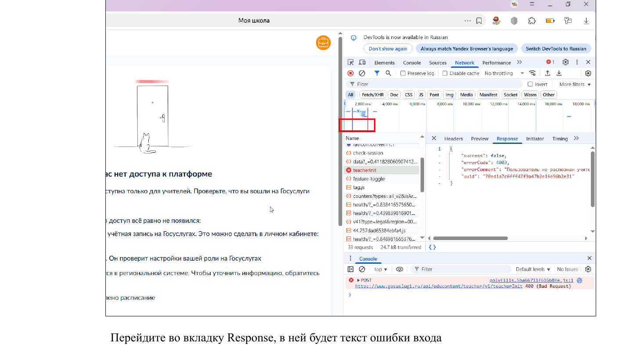Select Img request type filter

point(450,95)
